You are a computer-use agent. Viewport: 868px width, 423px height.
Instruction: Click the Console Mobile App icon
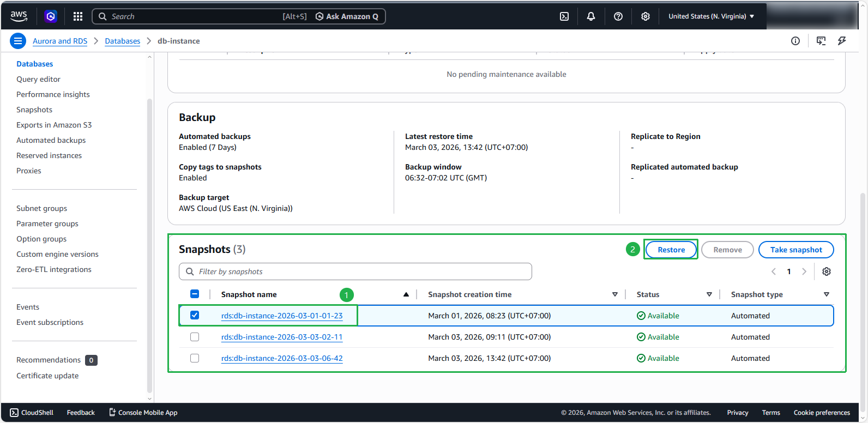112,412
